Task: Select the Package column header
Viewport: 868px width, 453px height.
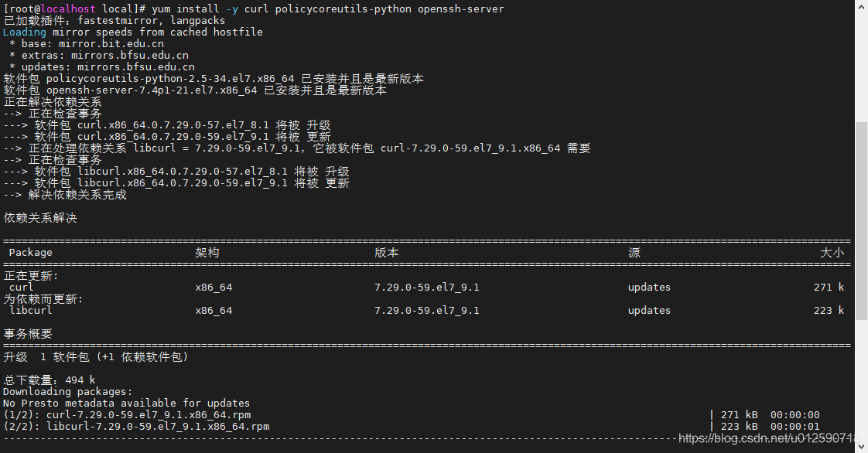Action: (31, 252)
